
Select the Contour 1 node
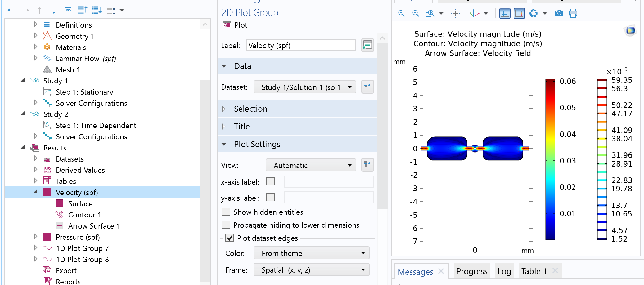click(x=84, y=215)
